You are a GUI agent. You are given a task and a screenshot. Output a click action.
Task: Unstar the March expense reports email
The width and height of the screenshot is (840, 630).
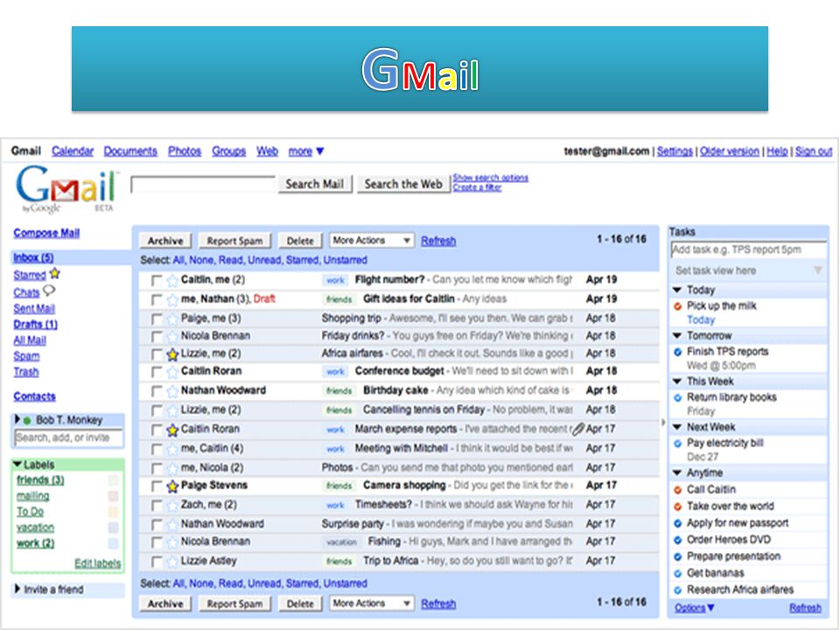tap(172, 430)
